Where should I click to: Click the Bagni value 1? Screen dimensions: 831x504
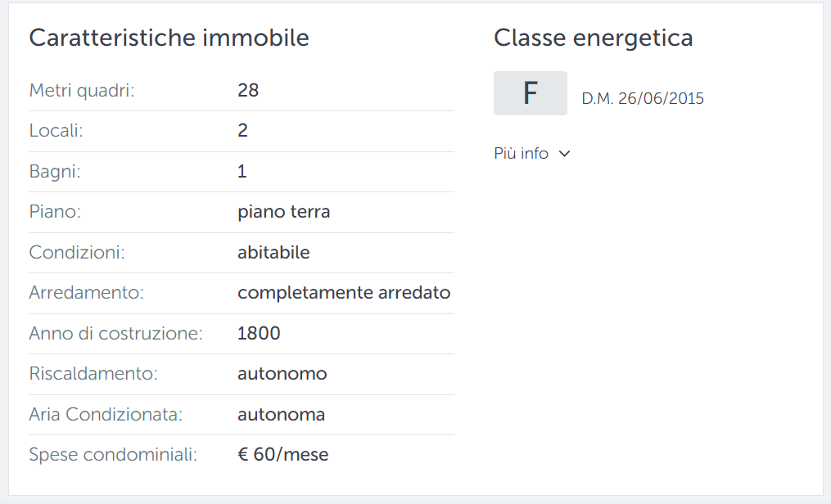pyautogui.click(x=242, y=172)
